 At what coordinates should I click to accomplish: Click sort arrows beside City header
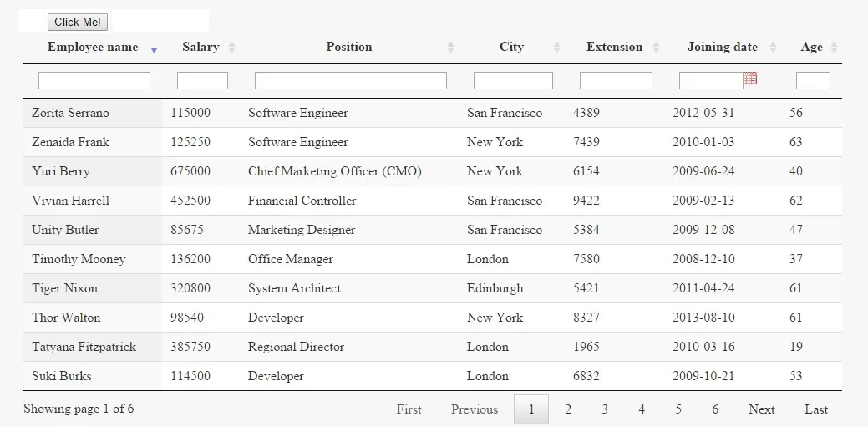556,48
